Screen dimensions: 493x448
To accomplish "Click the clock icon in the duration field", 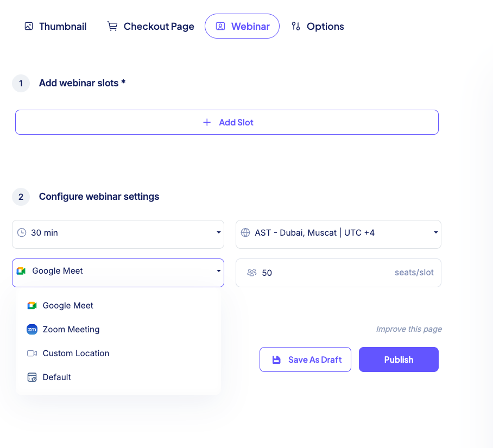I will [22, 232].
